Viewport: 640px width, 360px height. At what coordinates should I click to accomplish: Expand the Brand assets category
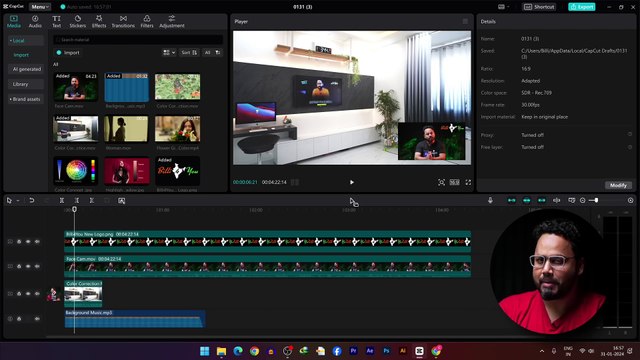(x=25, y=99)
